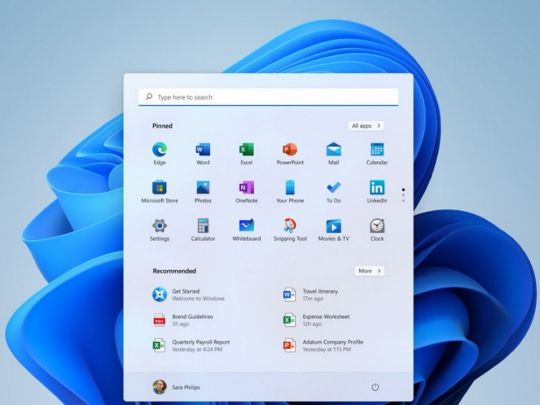Open the Calendar app
540x405 pixels.
click(x=377, y=153)
